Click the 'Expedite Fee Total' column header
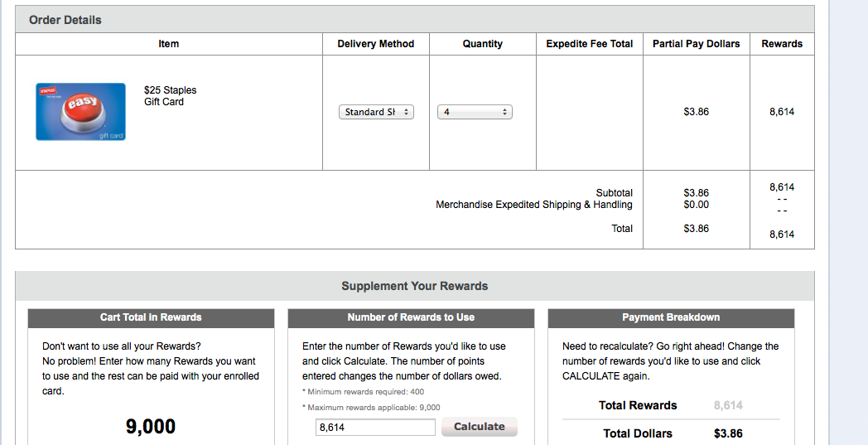 (x=590, y=44)
